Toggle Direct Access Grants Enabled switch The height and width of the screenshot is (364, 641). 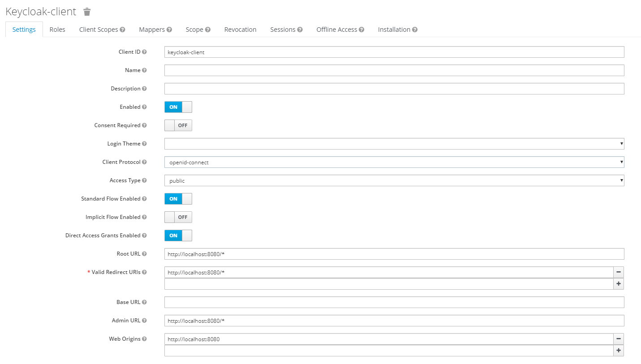click(178, 236)
